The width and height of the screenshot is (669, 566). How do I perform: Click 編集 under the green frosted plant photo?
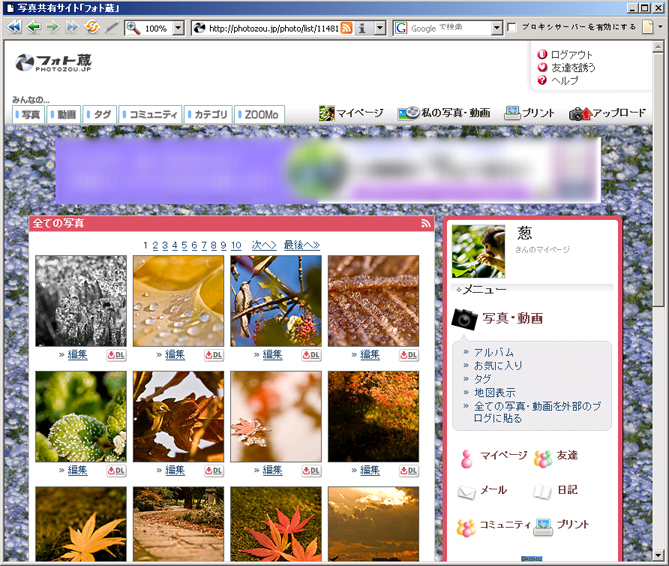tap(78, 470)
